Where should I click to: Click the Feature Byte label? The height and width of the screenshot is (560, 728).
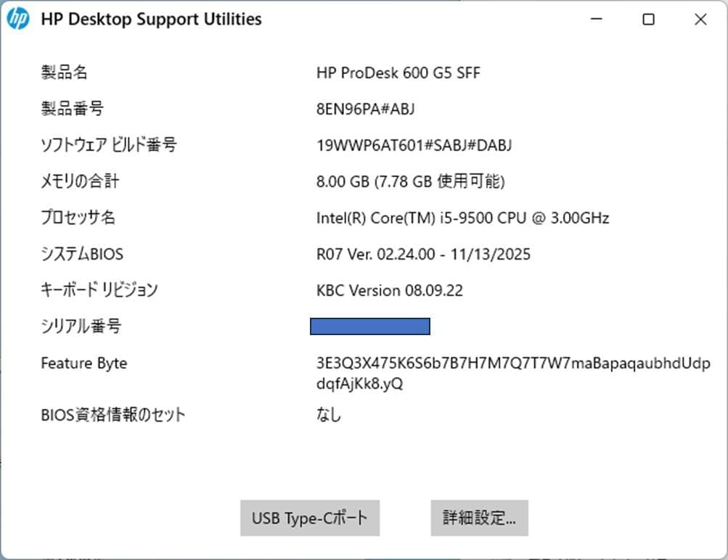click(84, 363)
